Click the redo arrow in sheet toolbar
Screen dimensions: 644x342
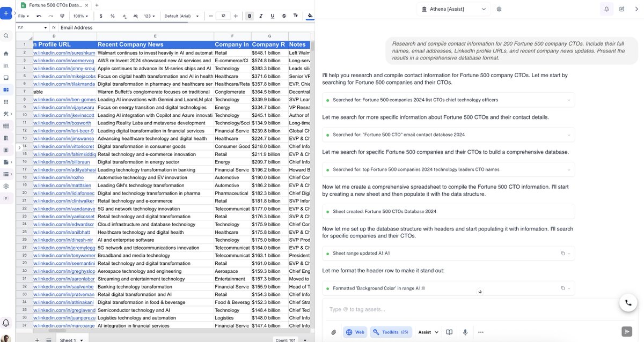51,16
